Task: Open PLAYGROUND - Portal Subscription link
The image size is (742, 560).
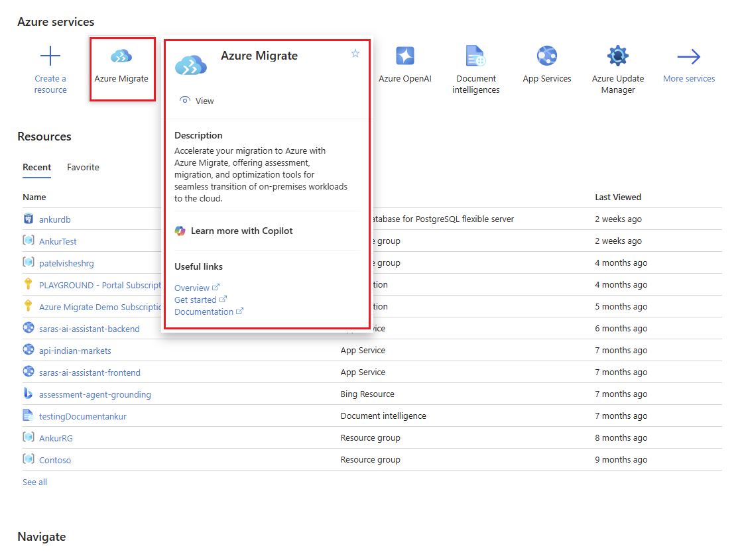Action: pyautogui.click(x=100, y=285)
